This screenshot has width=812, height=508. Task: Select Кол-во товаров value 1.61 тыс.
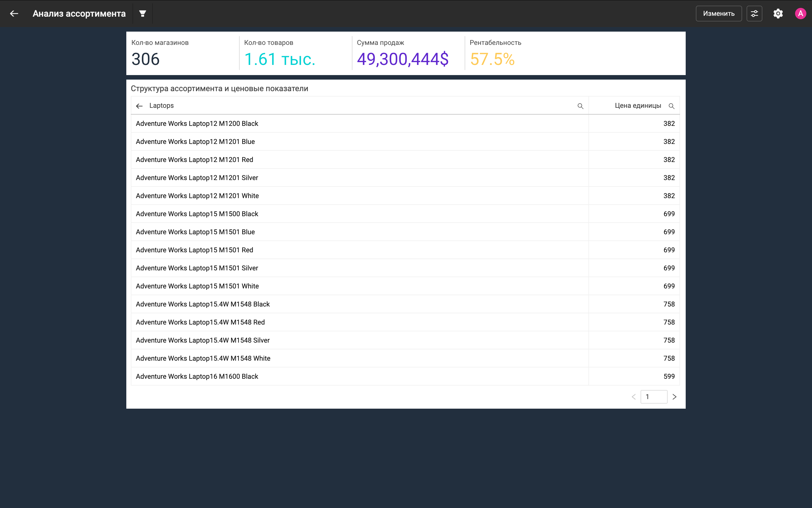(x=280, y=59)
